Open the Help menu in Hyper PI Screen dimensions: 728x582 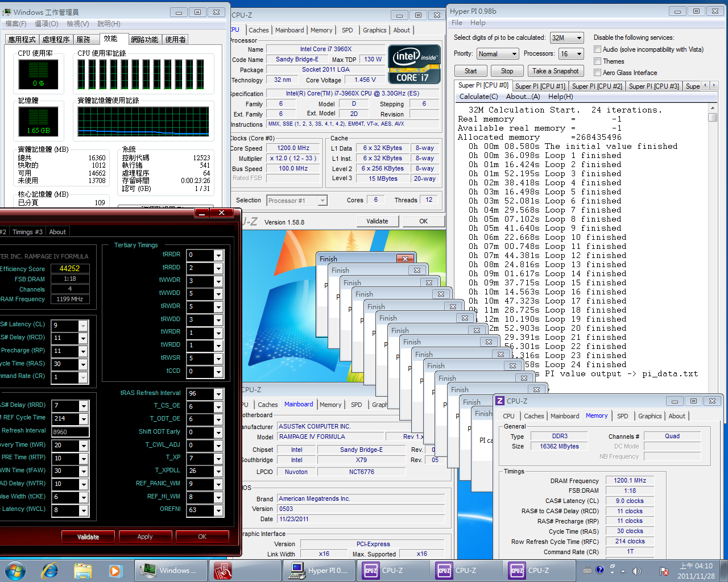pos(478,23)
